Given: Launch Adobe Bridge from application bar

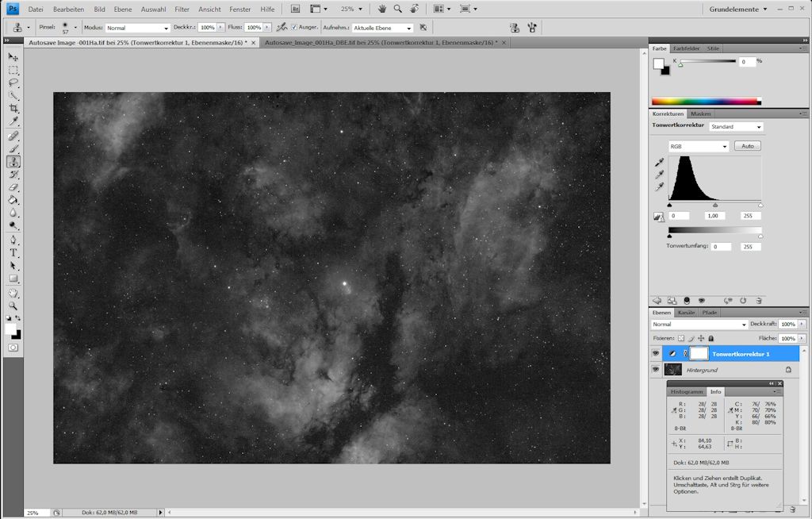Looking at the screenshot, I should pyautogui.click(x=295, y=9).
